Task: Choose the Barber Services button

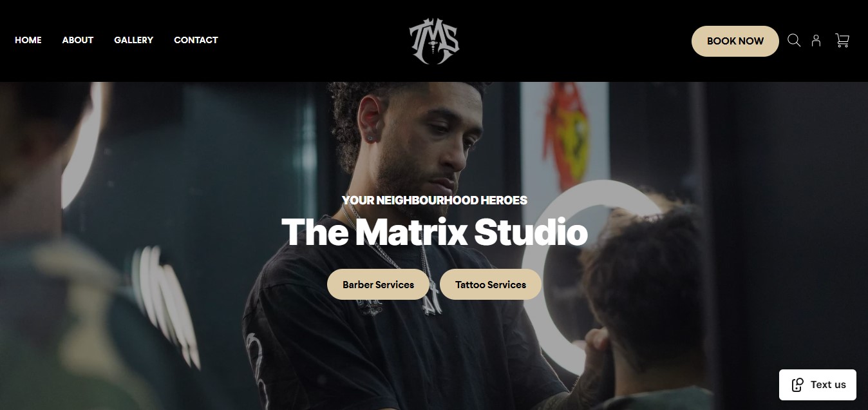Action: click(378, 284)
